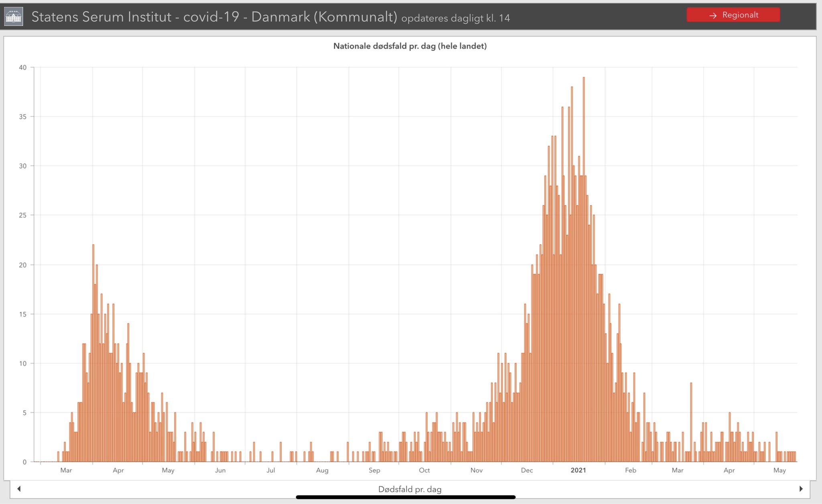Click the tallest bar peaking at 39 deaths
822x504 pixels.
(584, 269)
